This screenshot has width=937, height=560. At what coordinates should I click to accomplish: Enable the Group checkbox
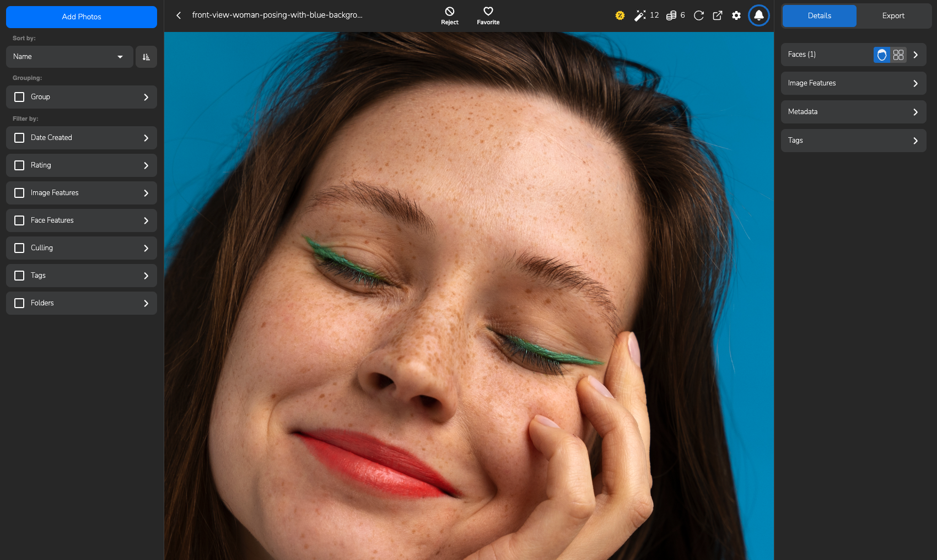19,97
